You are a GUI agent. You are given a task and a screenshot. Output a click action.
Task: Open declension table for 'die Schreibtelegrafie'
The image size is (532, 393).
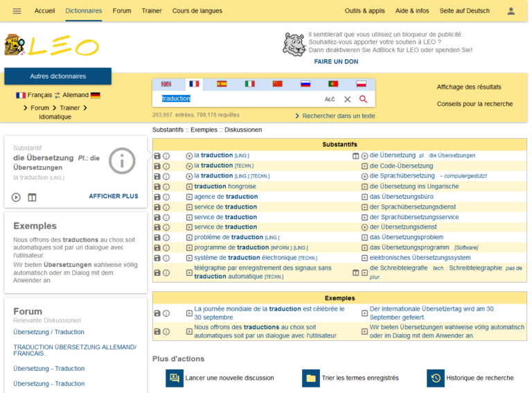355,272
